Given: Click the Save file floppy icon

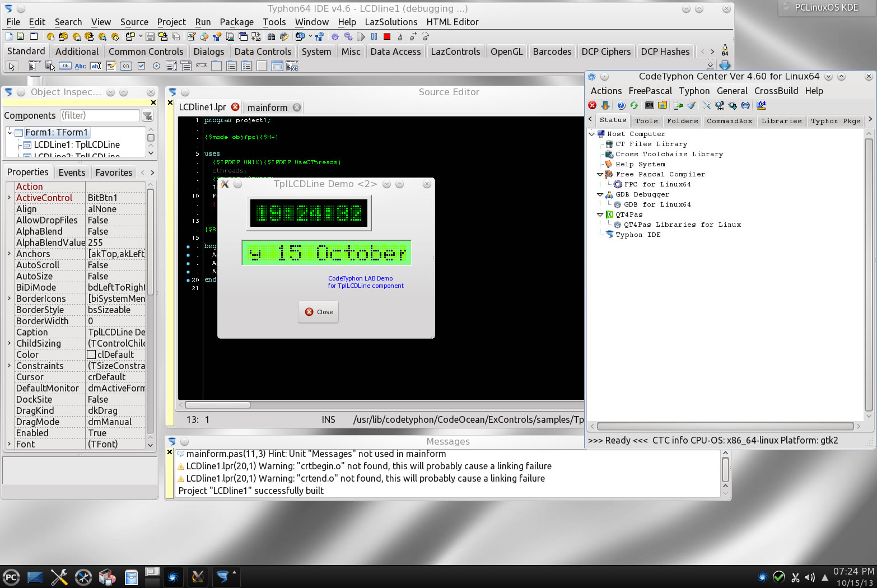Looking at the screenshot, I should click(150, 36).
